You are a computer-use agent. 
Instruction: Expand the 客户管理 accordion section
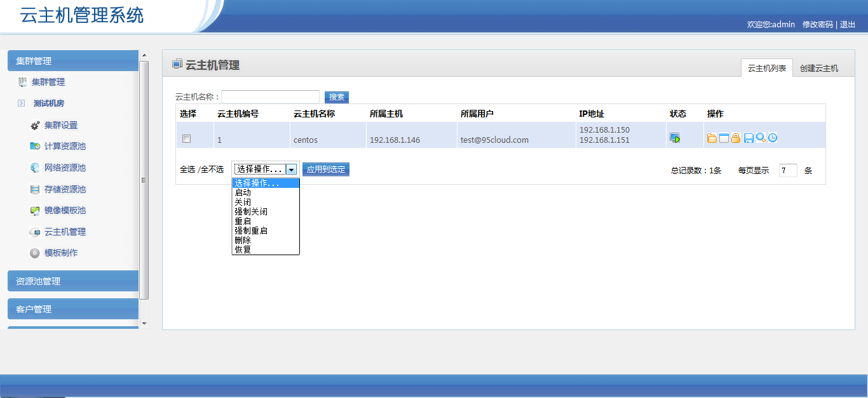coord(72,309)
